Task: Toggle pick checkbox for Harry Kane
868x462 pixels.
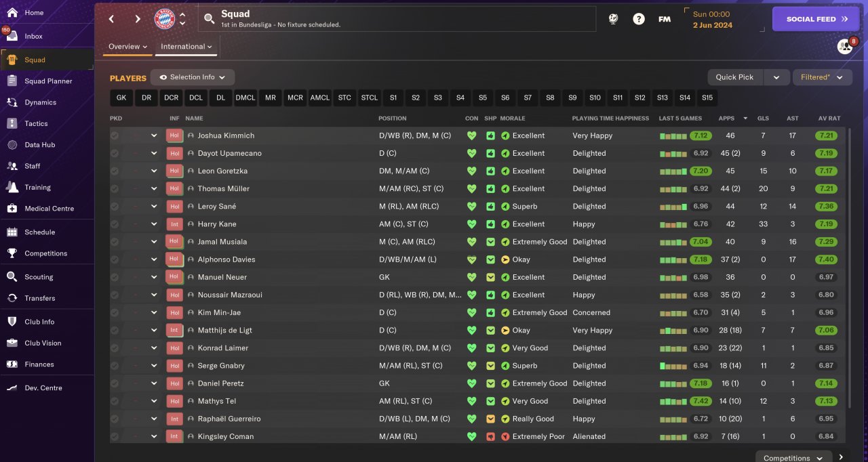Action: click(x=115, y=224)
